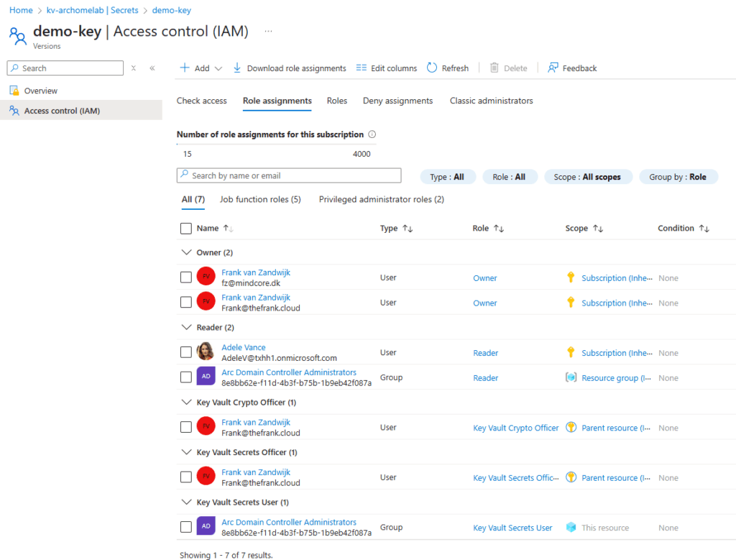Collapse the Key Vault Crypto Officer group
The height and width of the screenshot is (560, 736).
coord(185,403)
